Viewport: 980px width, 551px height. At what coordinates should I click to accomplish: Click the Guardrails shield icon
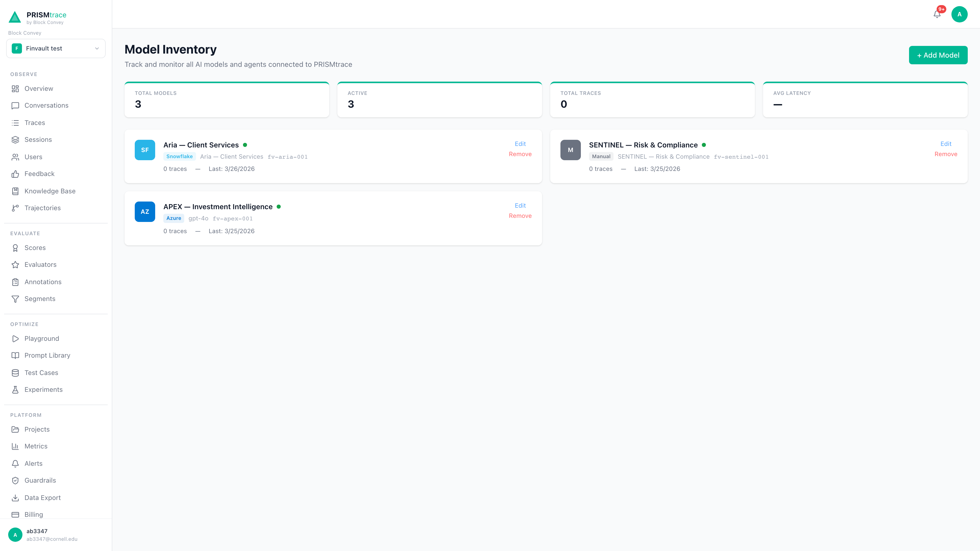(15, 481)
